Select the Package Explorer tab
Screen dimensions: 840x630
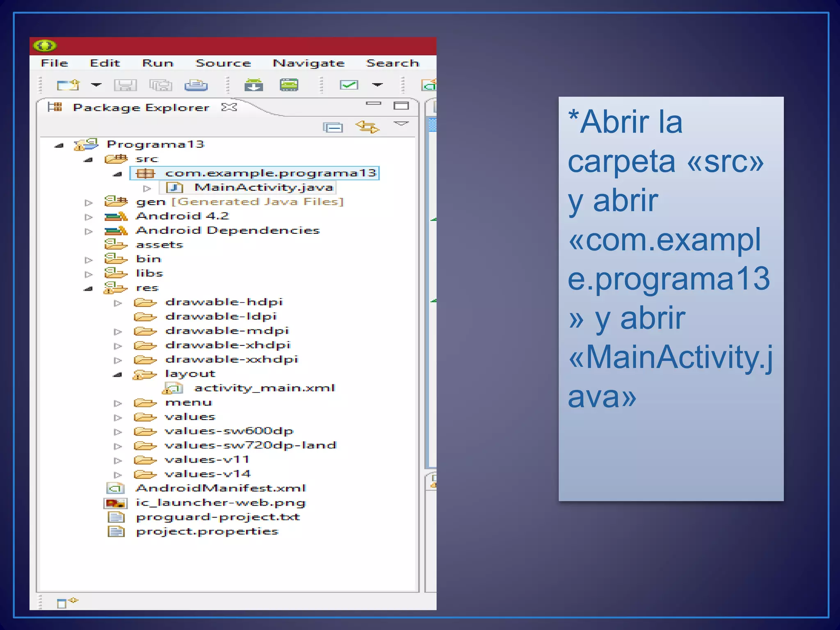click(141, 107)
